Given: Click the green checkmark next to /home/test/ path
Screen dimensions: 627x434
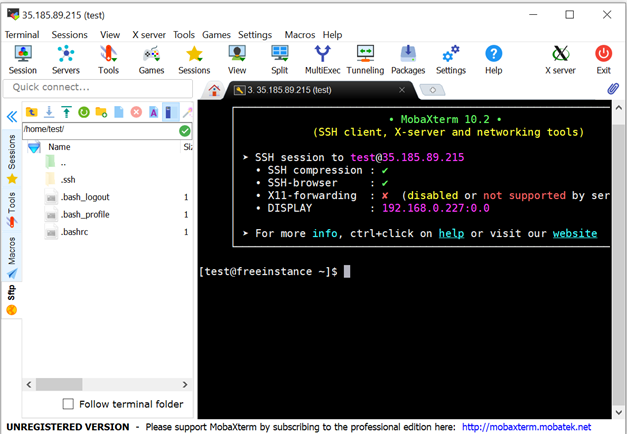Looking at the screenshot, I should [x=185, y=131].
